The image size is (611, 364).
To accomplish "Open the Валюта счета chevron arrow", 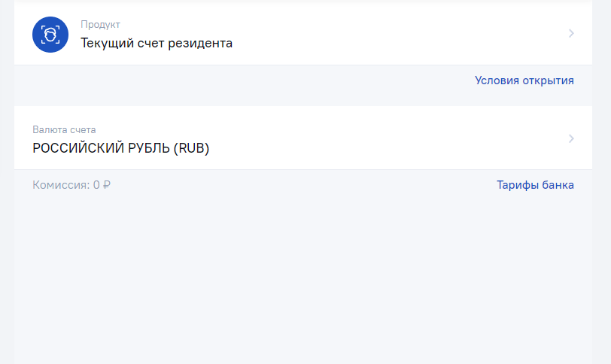I will click(x=571, y=138).
